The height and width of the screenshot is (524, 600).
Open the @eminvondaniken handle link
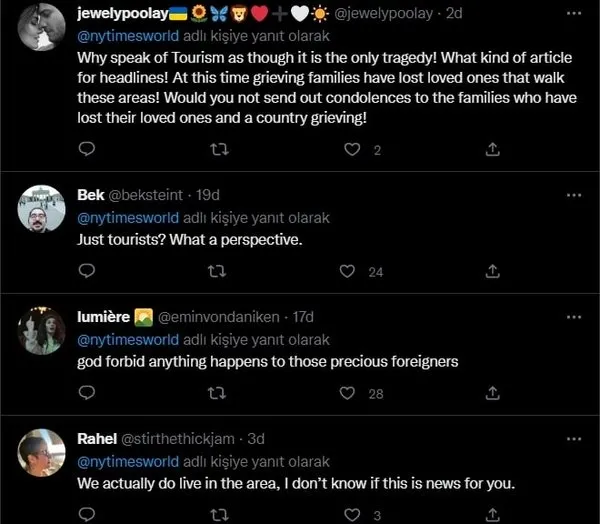pos(217,316)
